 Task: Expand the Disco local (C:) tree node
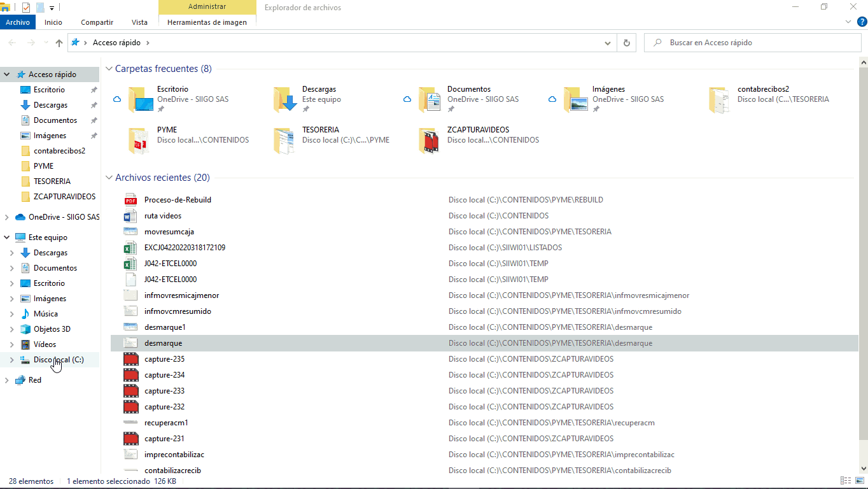point(11,360)
